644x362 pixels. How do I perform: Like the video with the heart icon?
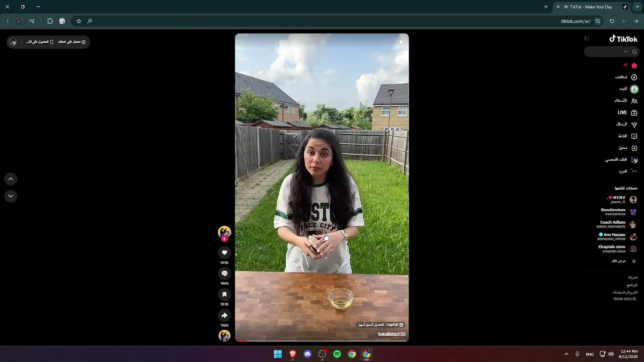tap(224, 252)
